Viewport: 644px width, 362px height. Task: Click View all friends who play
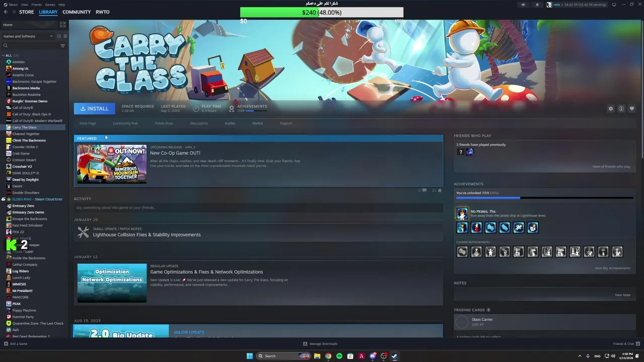point(611,166)
